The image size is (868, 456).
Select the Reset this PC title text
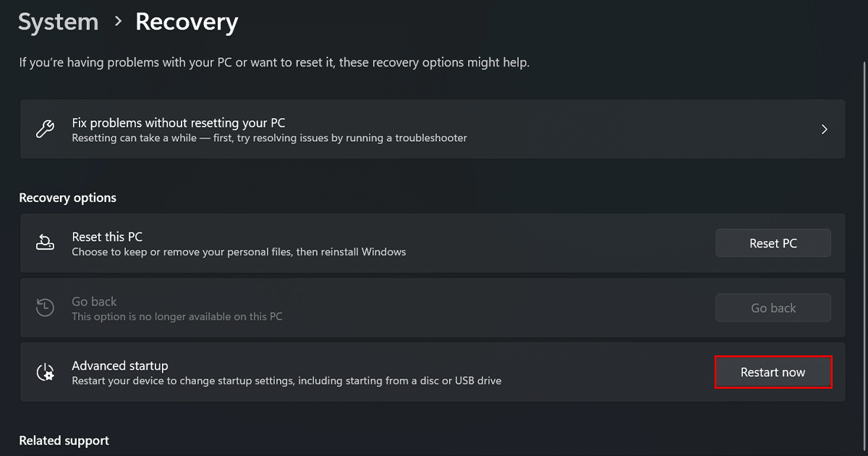pos(107,237)
